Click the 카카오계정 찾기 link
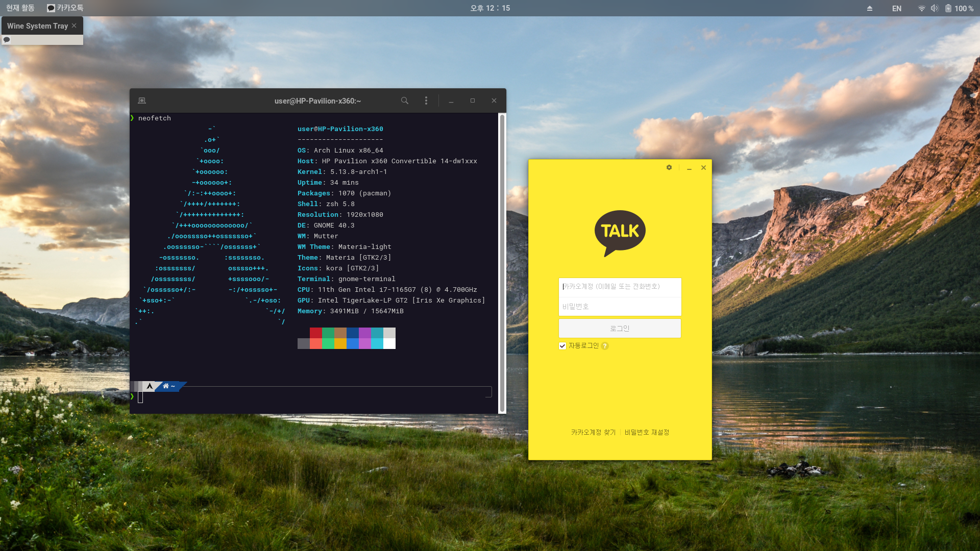The image size is (980, 551). (x=593, y=432)
